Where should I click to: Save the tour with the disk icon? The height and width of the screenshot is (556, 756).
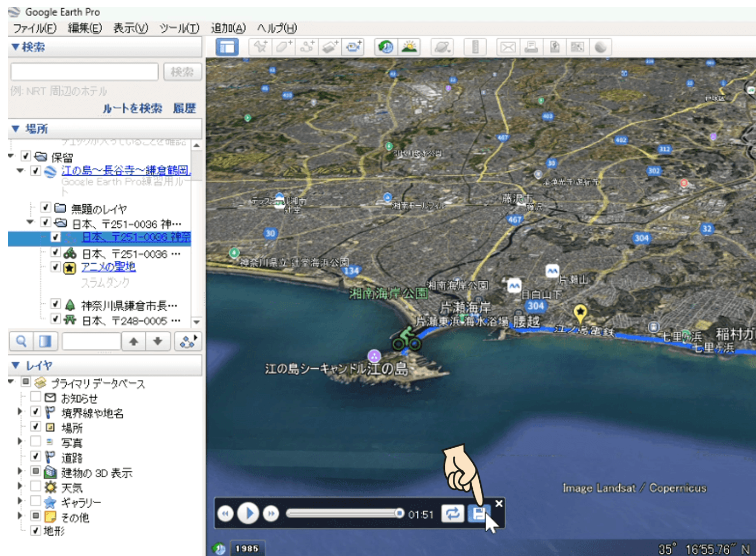tap(478, 513)
